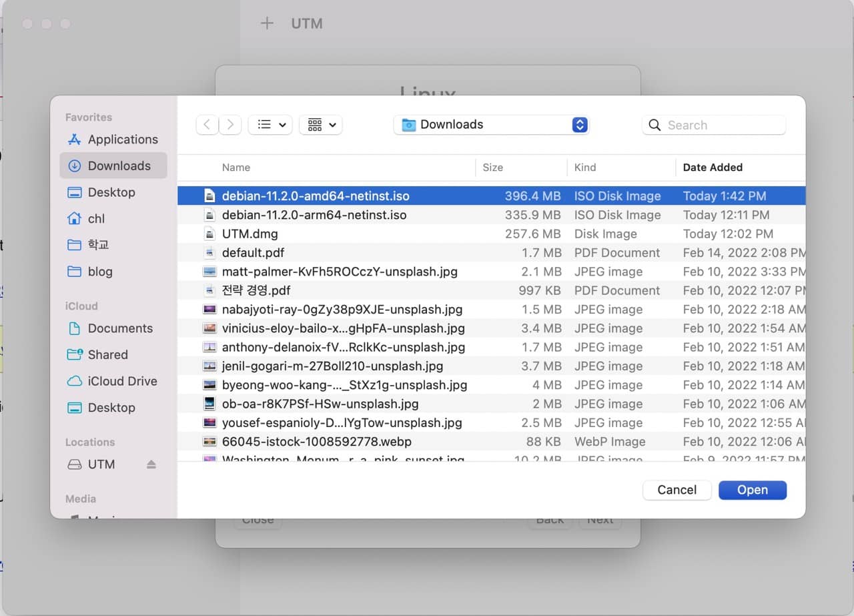854x616 pixels.
Task: Open the group-by grid dropdown
Action: click(321, 125)
